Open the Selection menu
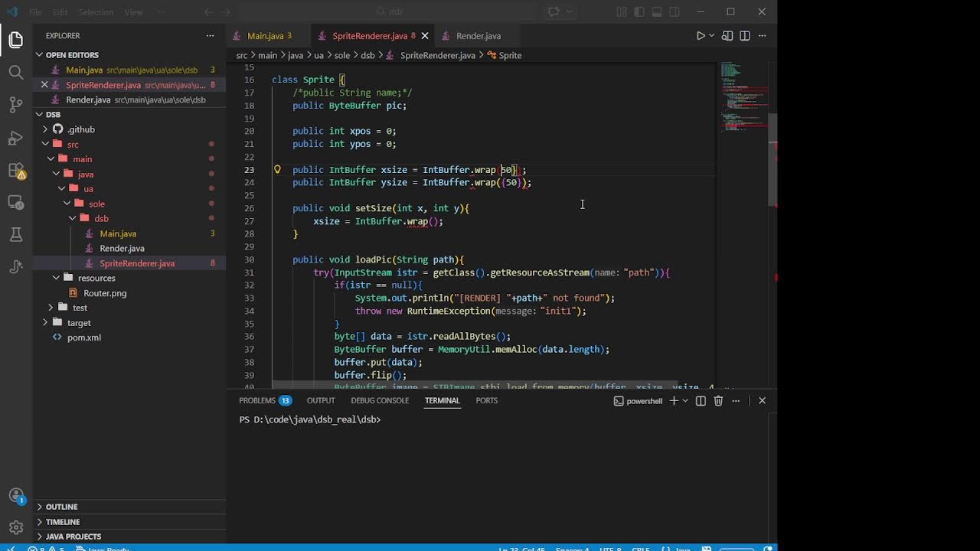Image resolution: width=980 pixels, height=551 pixels. tap(96, 11)
